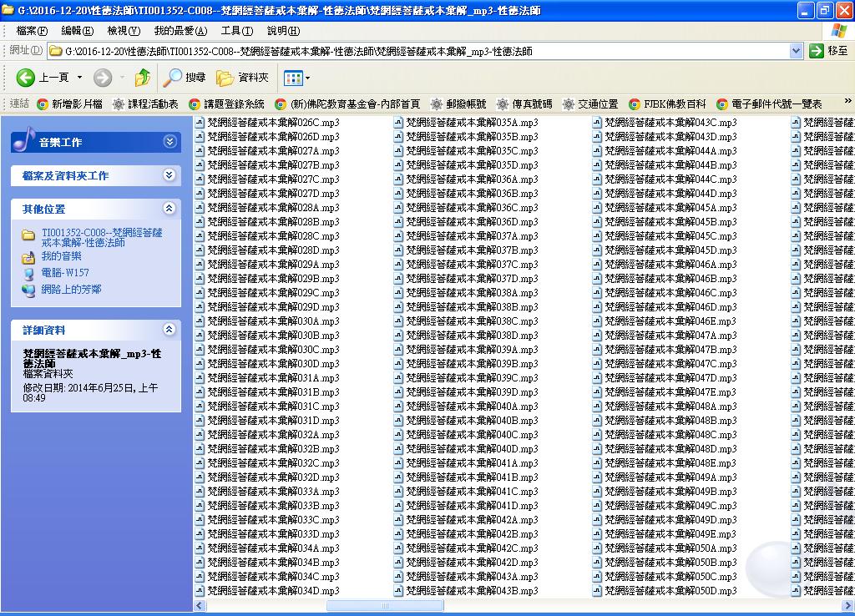Open the Search (搜尋) tool

click(x=185, y=78)
